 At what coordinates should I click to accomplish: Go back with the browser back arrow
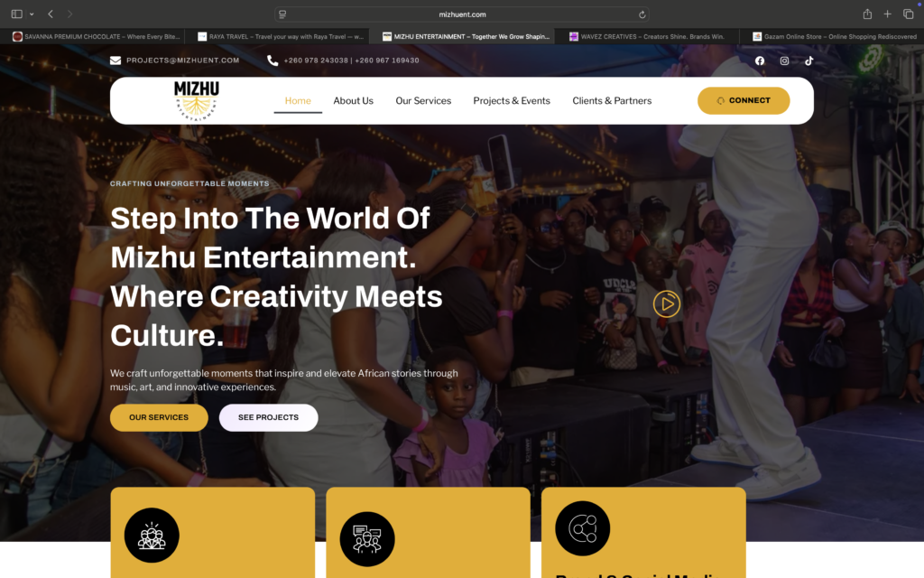(x=51, y=14)
